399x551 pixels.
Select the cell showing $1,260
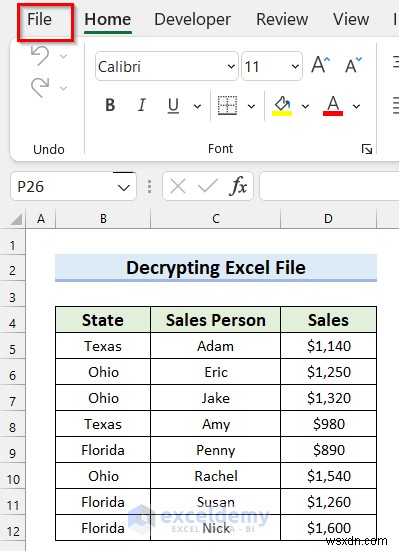[x=328, y=502]
